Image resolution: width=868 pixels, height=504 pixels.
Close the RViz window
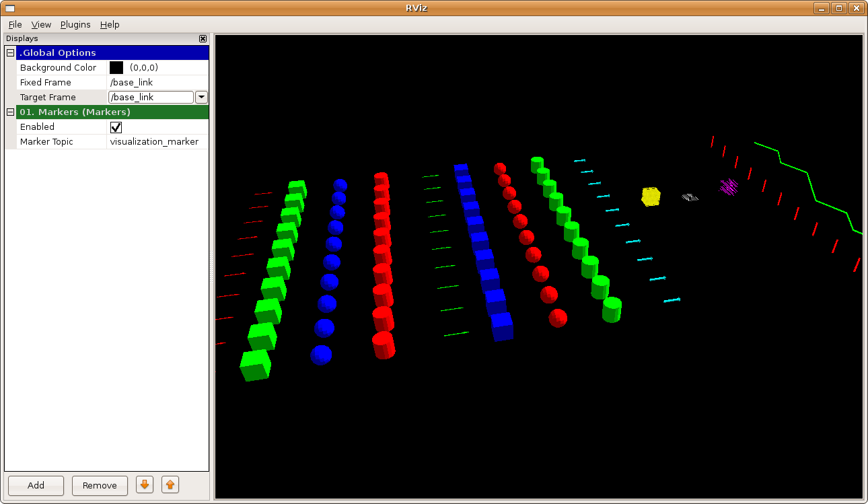(x=856, y=8)
